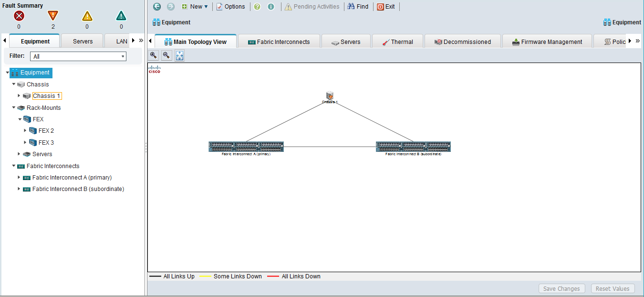This screenshot has height=297, width=644.
Task: Show hidden navigation tabs with double chevron
Action: pyautogui.click(x=141, y=41)
